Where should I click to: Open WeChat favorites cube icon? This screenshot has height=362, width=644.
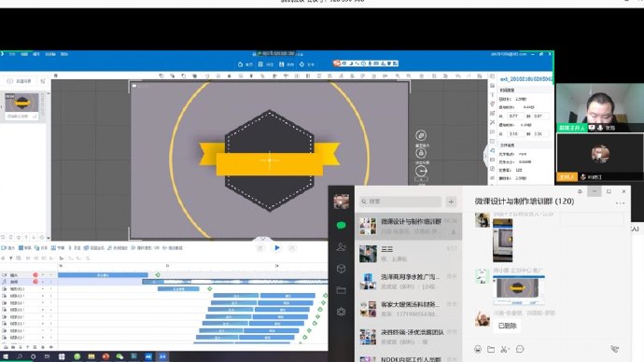point(341,269)
